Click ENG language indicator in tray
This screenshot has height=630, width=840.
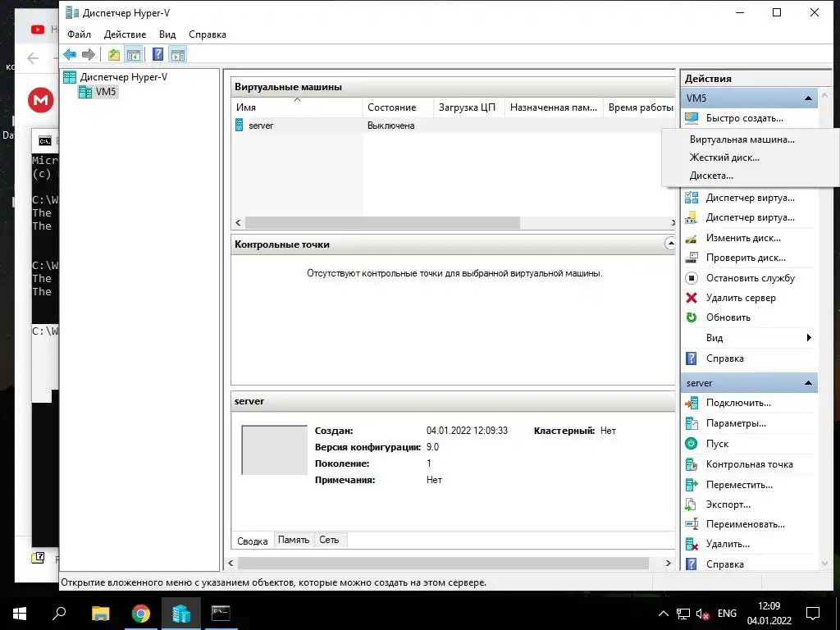point(727,614)
